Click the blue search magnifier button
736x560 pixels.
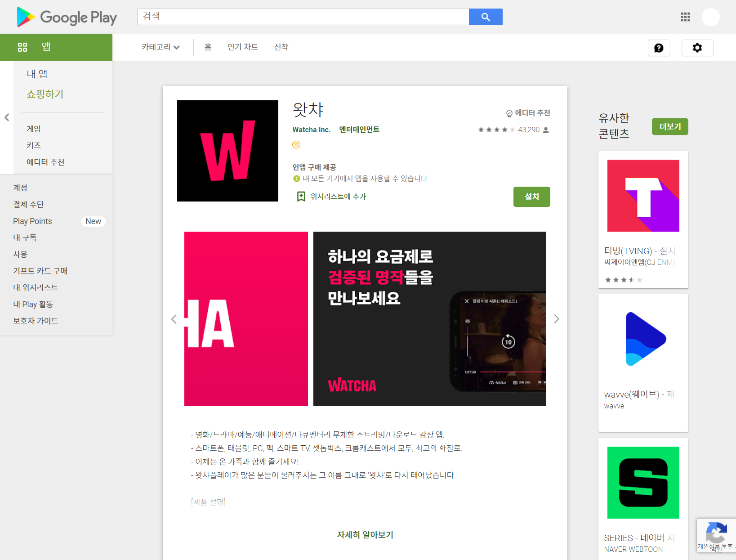click(x=486, y=17)
